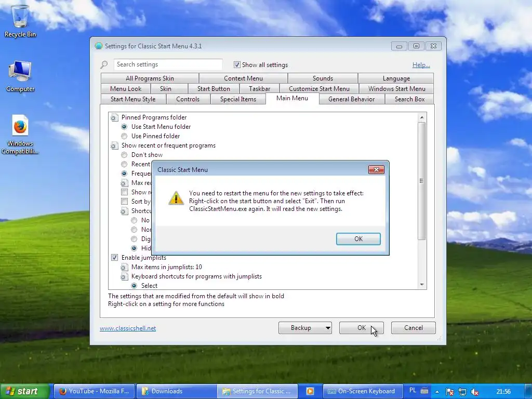
Task: Click Cancel in the Settings window
Action: click(413, 328)
